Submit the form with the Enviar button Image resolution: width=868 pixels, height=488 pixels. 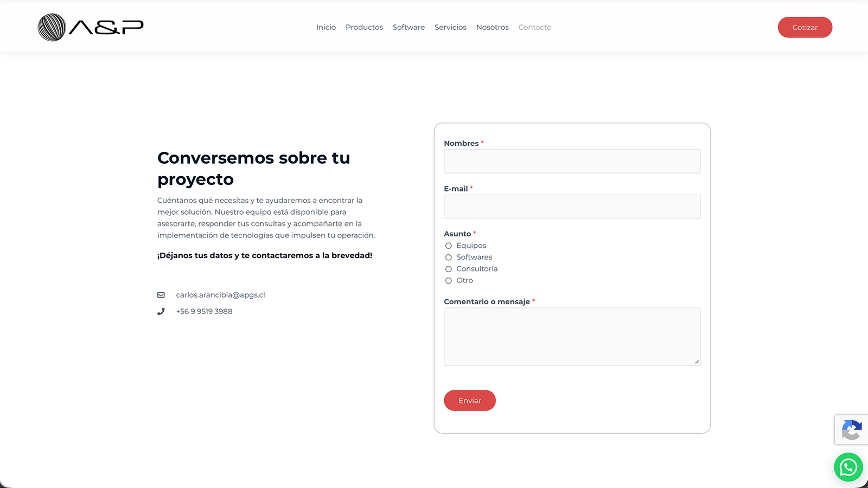(x=470, y=401)
